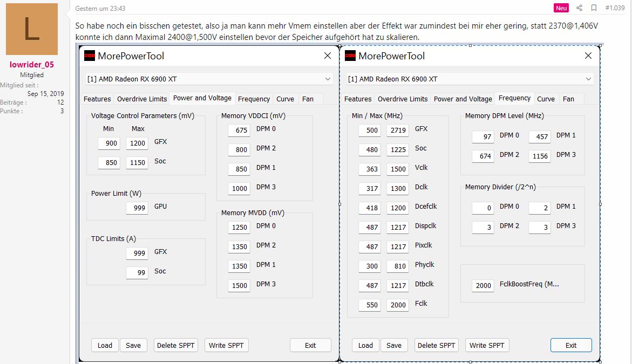The image size is (632, 364).
Task: Edit Memory Divider DPM 1 field
Action: 540,208
